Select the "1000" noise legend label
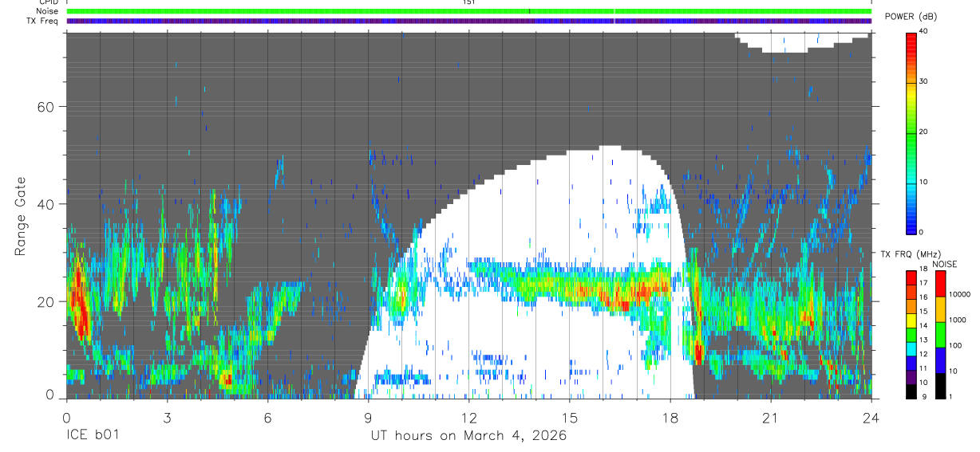The width and height of the screenshot is (980, 452). (958, 320)
